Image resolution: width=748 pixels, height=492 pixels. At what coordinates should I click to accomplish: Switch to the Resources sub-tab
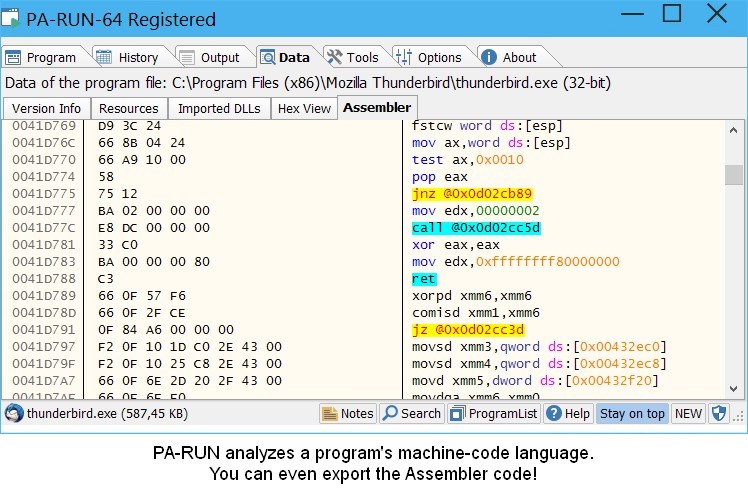[128, 108]
